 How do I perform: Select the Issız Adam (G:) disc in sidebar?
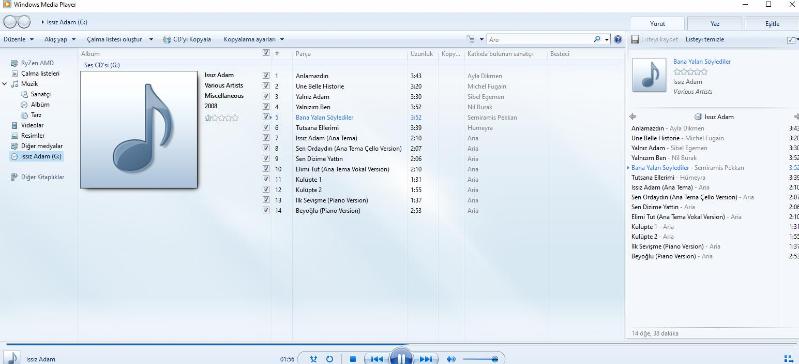pos(36,157)
